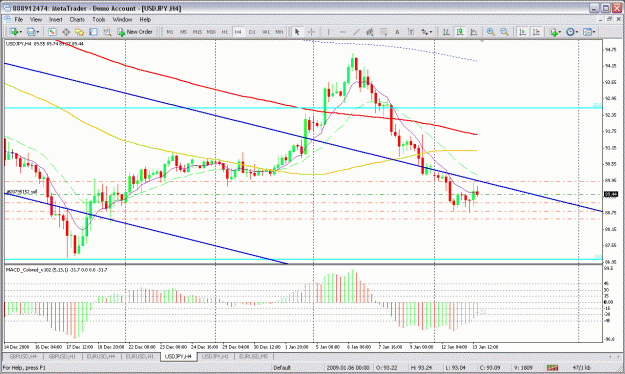
Task: Switch to the EURUSD,H4 chart tab
Action: coord(101,356)
